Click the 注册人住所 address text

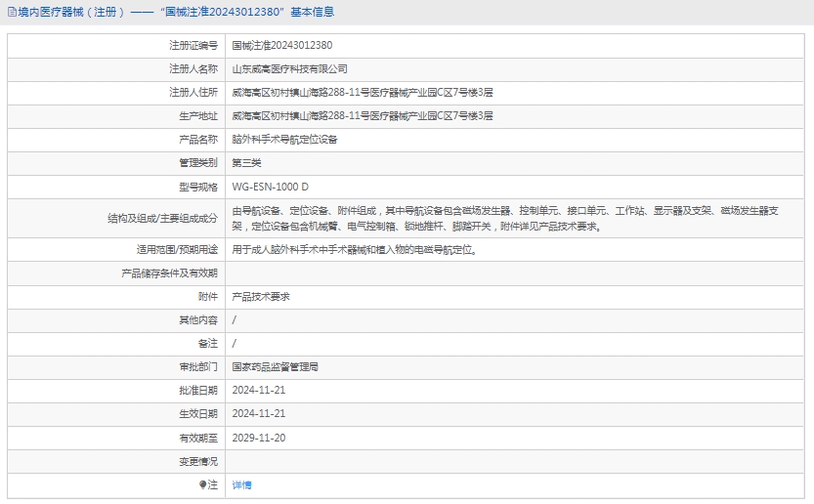(x=362, y=93)
